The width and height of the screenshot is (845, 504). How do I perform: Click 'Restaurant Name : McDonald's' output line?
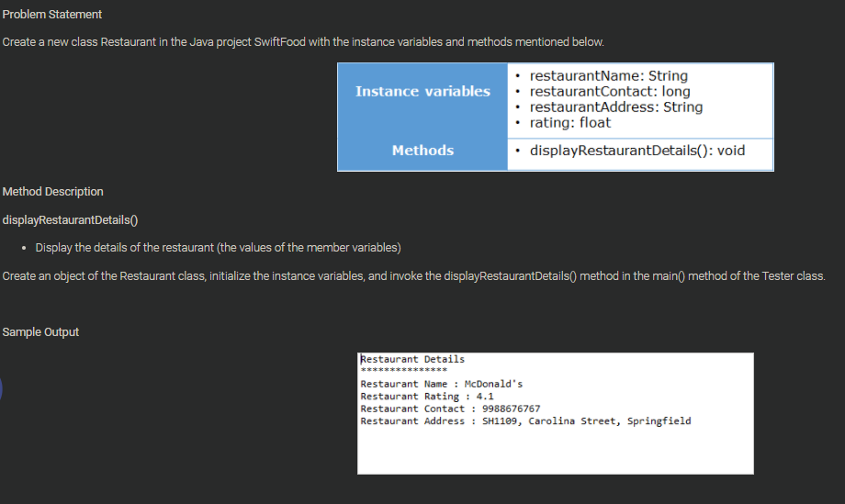[x=442, y=384]
